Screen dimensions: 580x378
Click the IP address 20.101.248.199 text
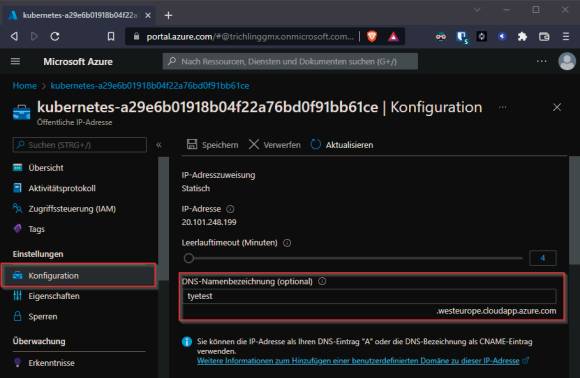click(209, 222)
